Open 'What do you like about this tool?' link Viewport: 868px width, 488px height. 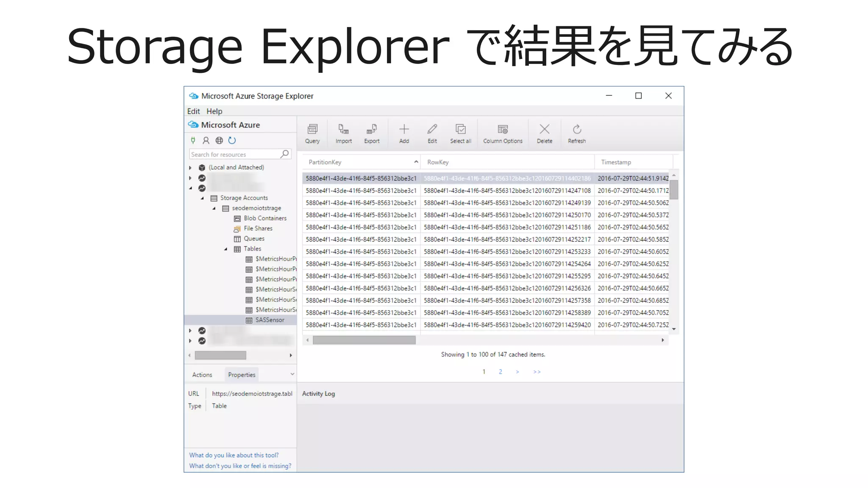click(x=234, y=455)
